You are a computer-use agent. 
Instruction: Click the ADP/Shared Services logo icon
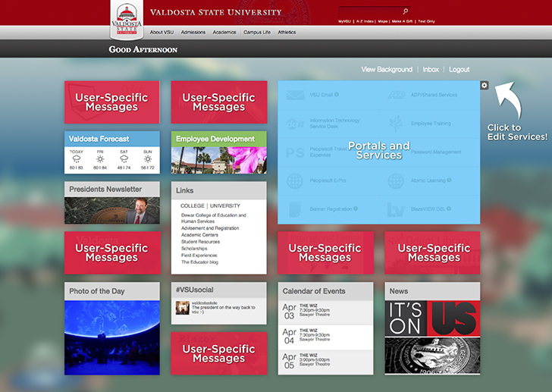point(396,95)
